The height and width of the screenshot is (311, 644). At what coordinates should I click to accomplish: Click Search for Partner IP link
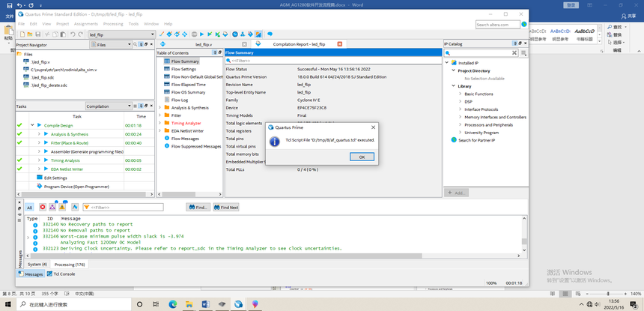click(x=476, y=140)
